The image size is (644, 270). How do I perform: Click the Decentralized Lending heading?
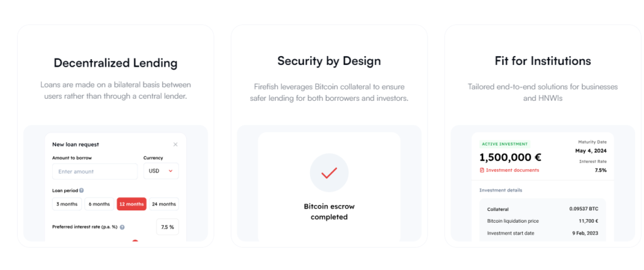coord(116,63)
